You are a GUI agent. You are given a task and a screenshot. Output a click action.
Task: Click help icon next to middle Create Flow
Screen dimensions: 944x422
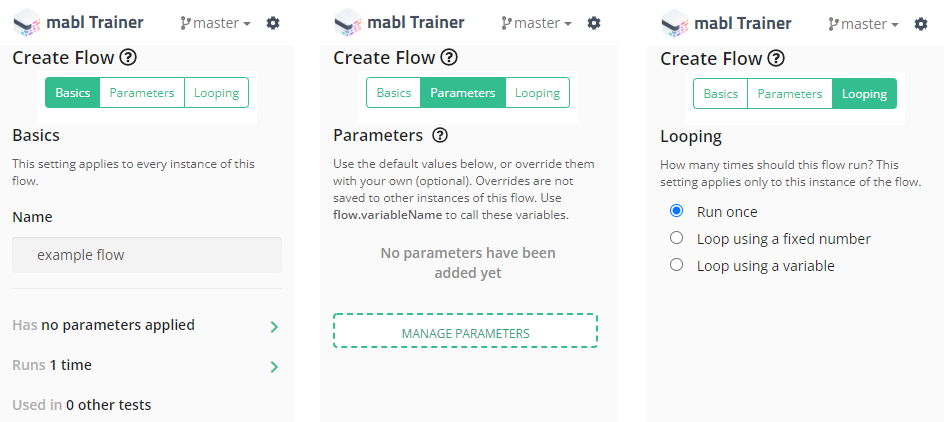[449, 58]
